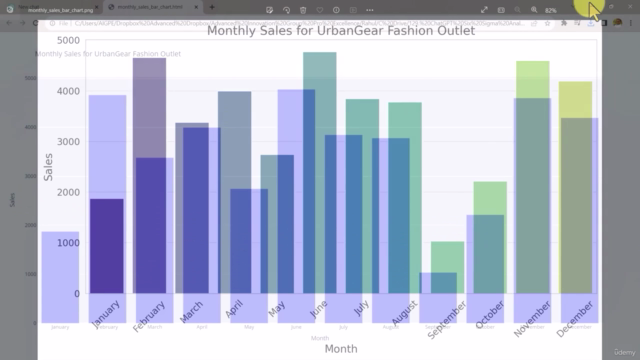Open the browser three-dot menu
The height and width of the screenshot is (360, 640).
tap(631, 23)
